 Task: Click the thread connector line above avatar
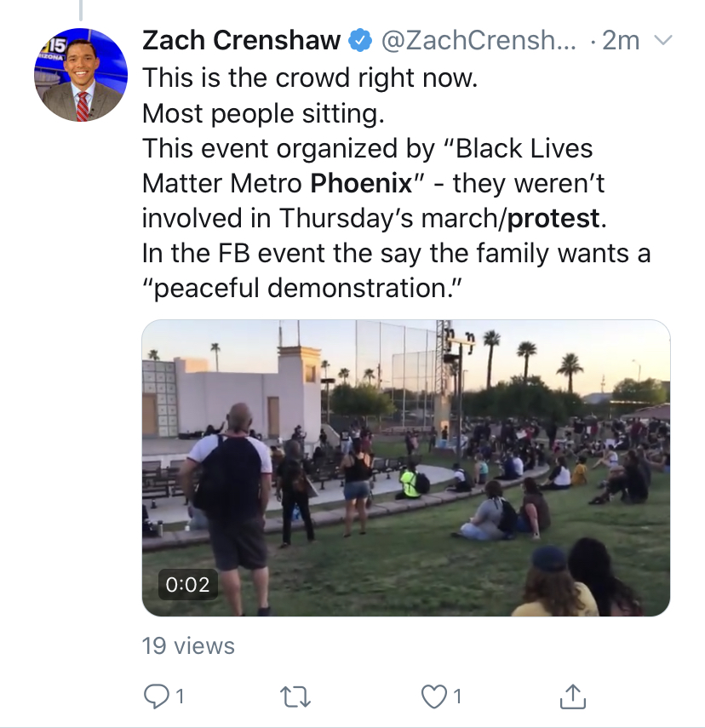[x=81, y=10]
